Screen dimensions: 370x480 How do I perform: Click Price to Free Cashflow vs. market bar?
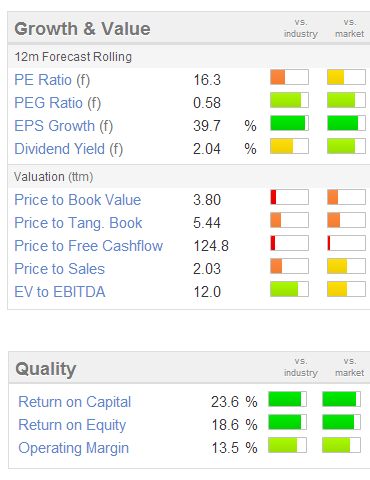click(346, 243)
